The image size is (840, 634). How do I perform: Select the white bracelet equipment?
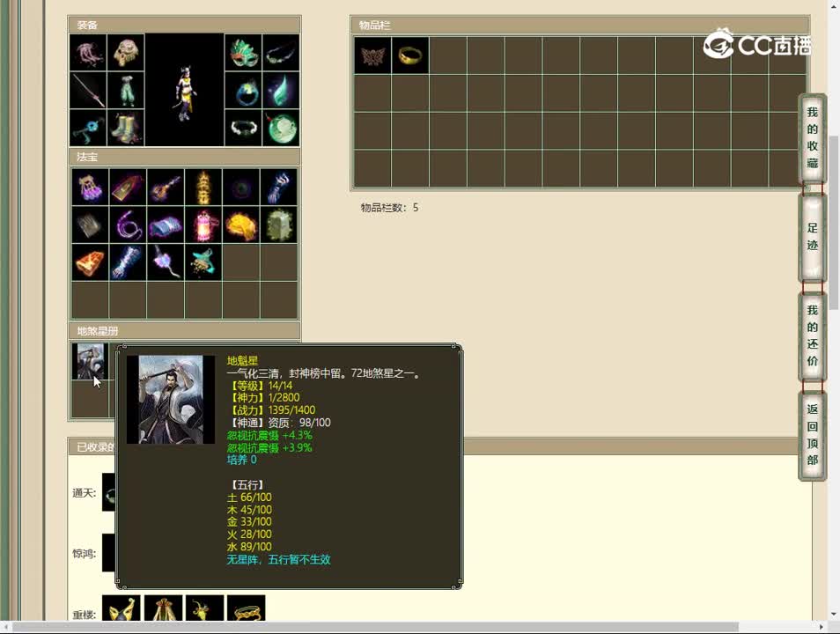click(x=243, y=128)
